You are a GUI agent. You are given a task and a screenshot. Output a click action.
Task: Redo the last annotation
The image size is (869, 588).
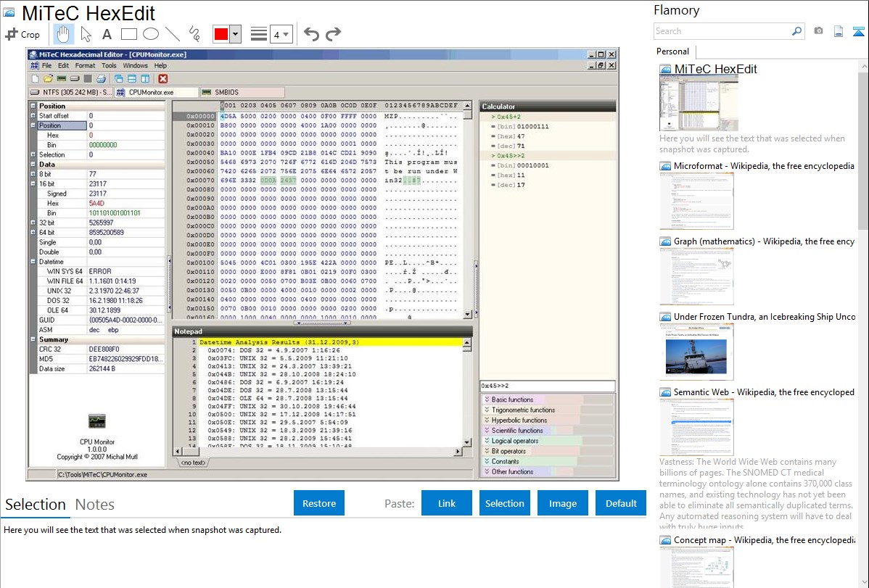(x=333, y=34)
